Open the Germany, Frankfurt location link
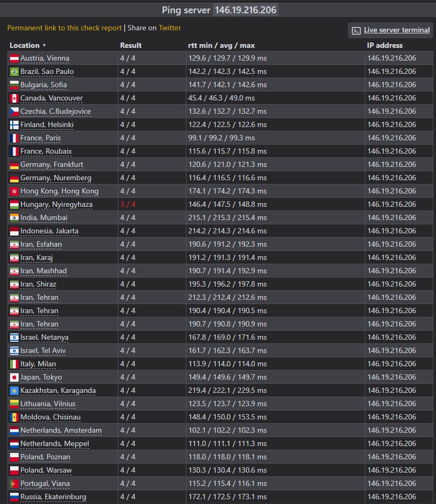The width and height of the screenshot is (436, 504). (x=52, y=165)
